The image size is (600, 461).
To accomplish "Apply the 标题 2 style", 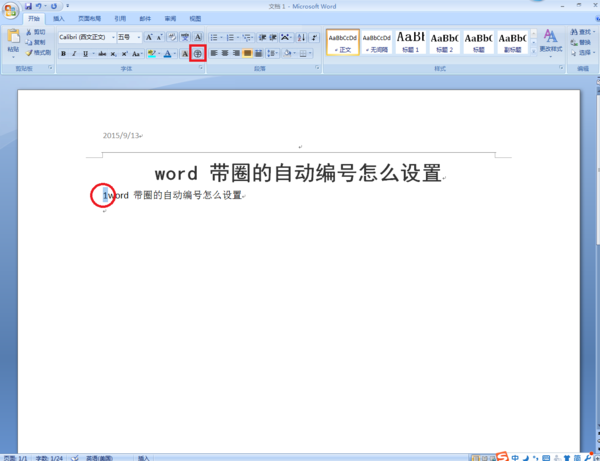I will click(x=445, y=42).
